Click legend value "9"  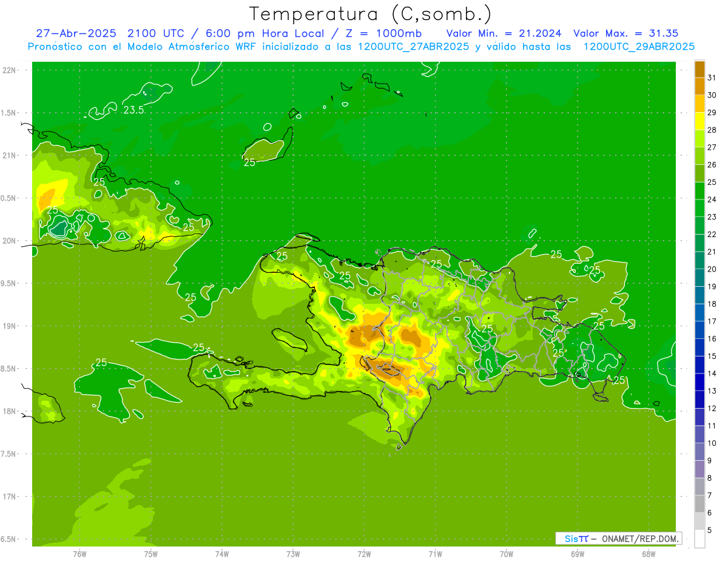(710, 460)
